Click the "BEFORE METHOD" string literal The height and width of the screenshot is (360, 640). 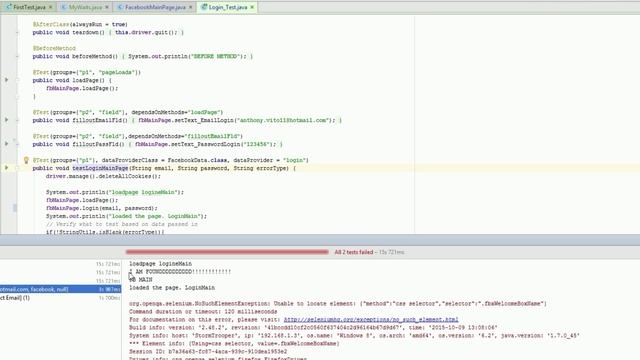(214, 56)
